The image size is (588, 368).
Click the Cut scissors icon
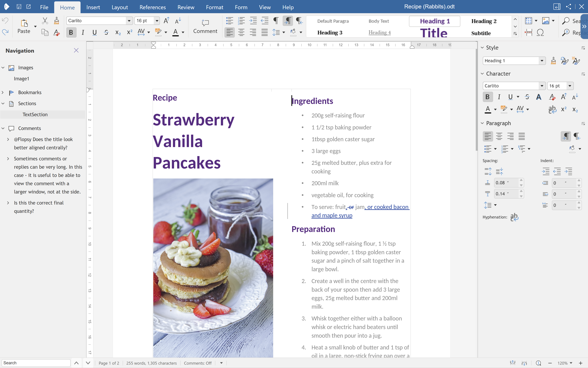45,21
